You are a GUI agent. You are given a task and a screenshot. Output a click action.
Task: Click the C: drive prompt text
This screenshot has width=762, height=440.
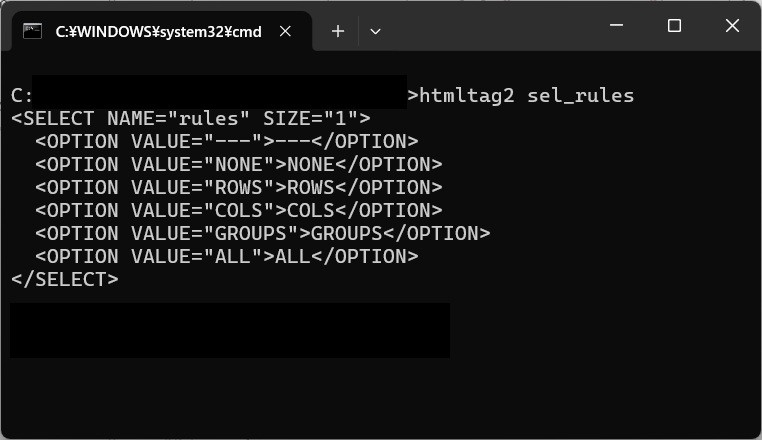point(22,96)
